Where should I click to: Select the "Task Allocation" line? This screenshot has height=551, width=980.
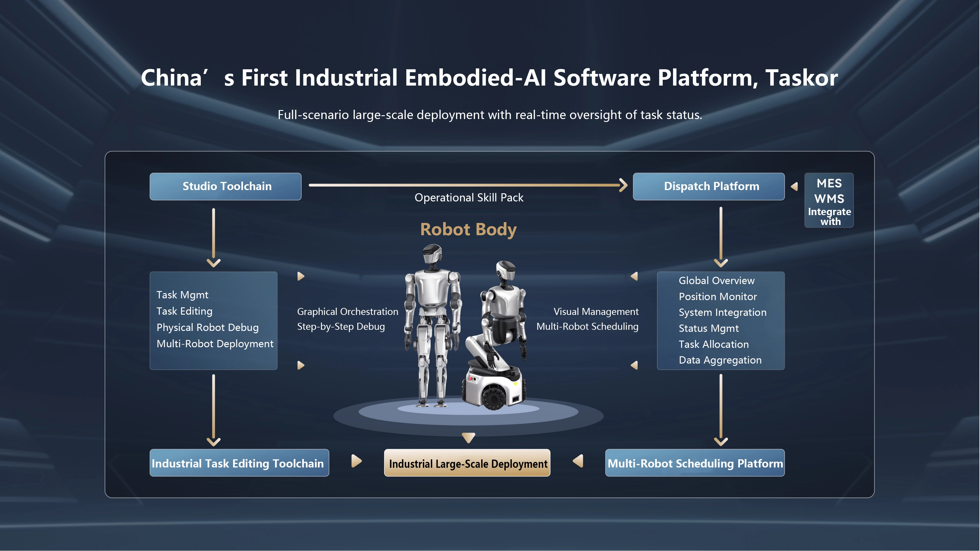click(x=714, y=344)
